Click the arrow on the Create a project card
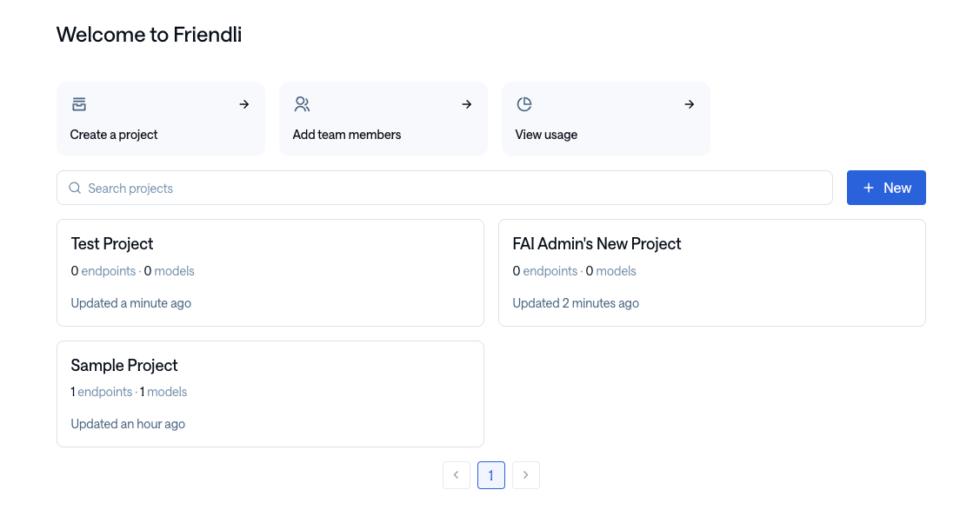The height and width of the screenshot is (523, 980). (243, 103)
